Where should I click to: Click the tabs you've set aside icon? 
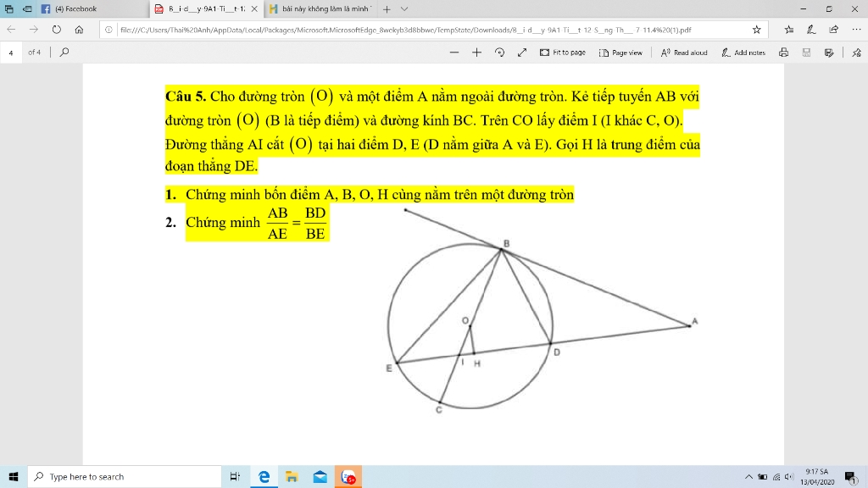8,8
